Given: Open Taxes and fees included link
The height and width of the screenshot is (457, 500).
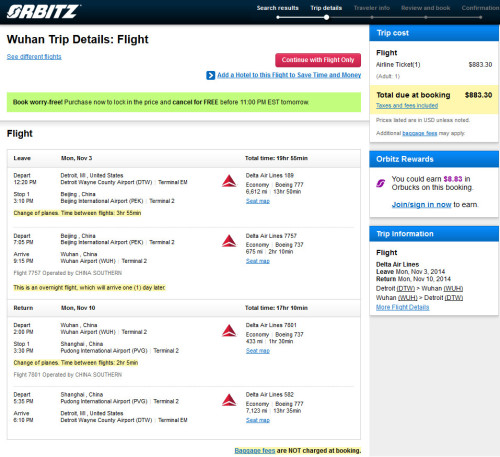Looking at the screenshot, I should coord(407,106).
